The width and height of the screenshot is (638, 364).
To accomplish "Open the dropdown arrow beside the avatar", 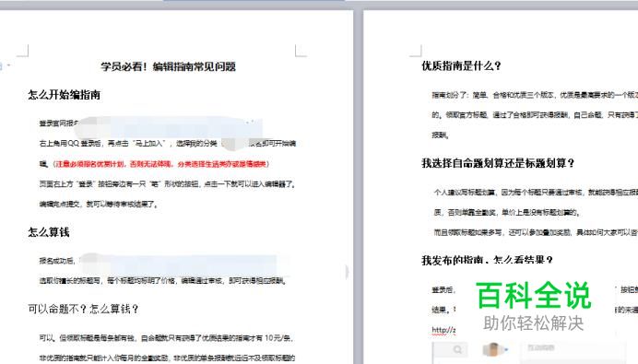I will pyautogui.click(x=506, y=349).
